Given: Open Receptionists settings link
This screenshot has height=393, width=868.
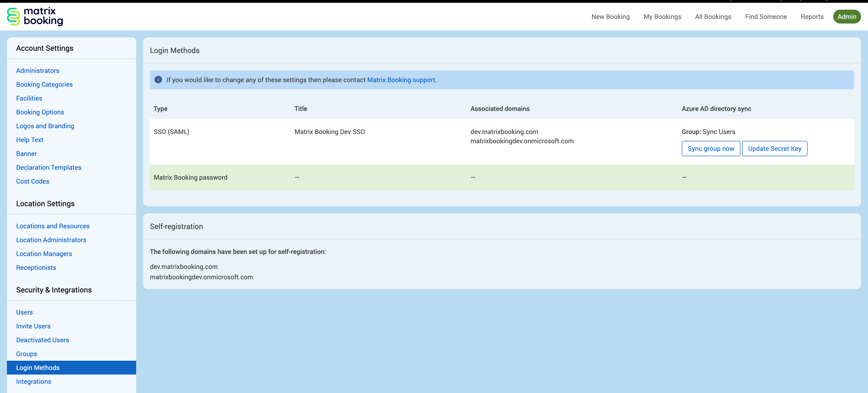Looking at the screenshot, I should pos(36,267).
